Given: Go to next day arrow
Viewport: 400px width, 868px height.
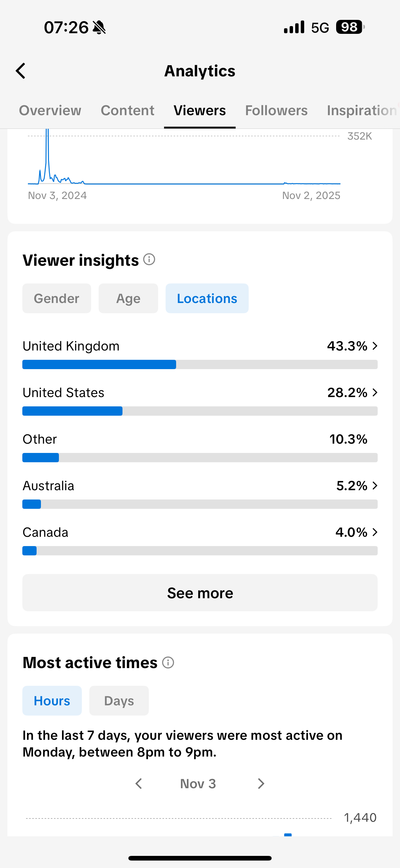Looking at the screenshot, I should 261,784.
